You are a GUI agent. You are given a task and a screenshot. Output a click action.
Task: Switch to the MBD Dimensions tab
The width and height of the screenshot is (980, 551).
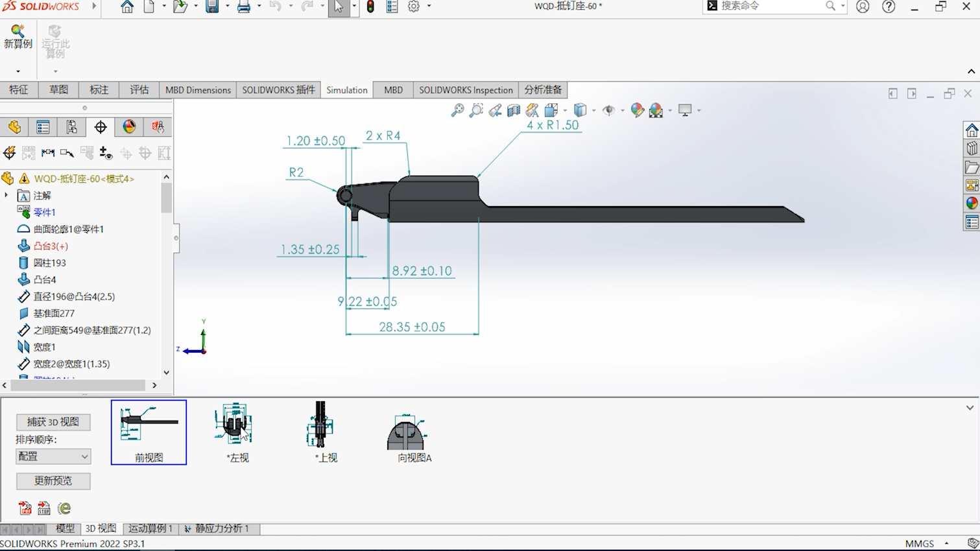coord(198,89)
